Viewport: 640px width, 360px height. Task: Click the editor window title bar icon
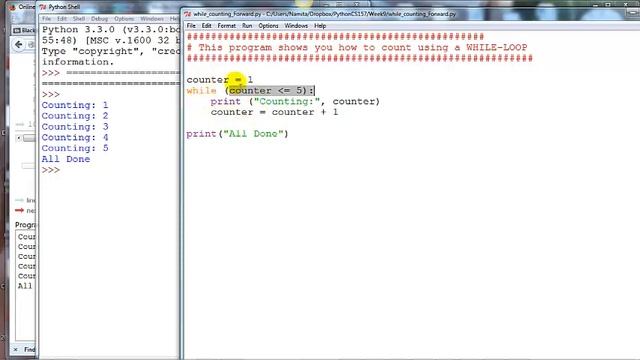[x=188, y=14]
